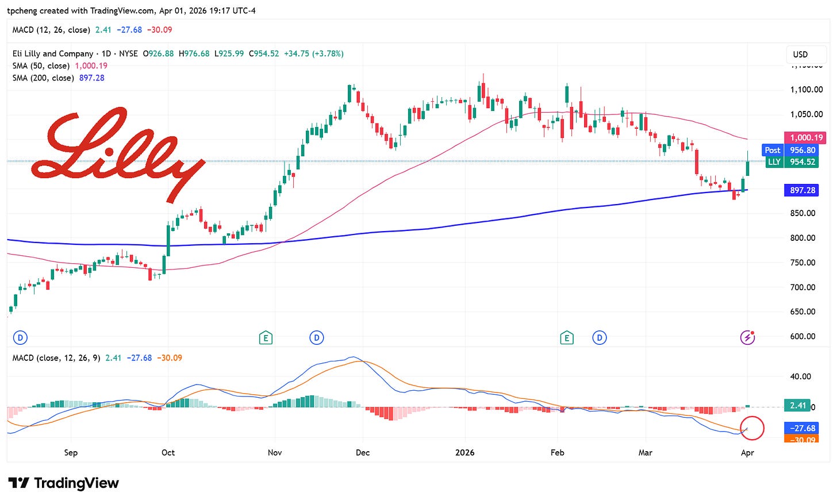Click the Oct label on time axis
837x504 pixels.
point(168,453)
